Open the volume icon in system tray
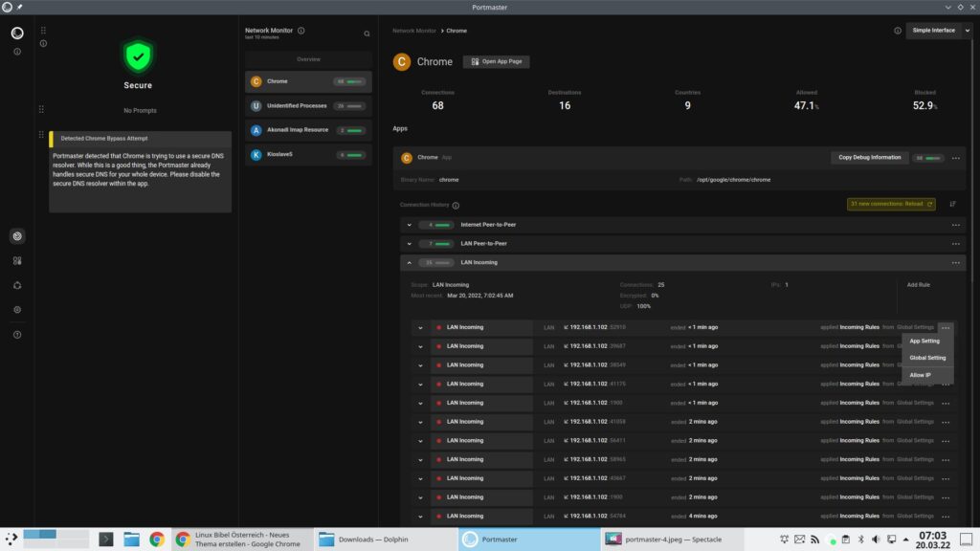 pyautogui.click(x=876, y=540)
